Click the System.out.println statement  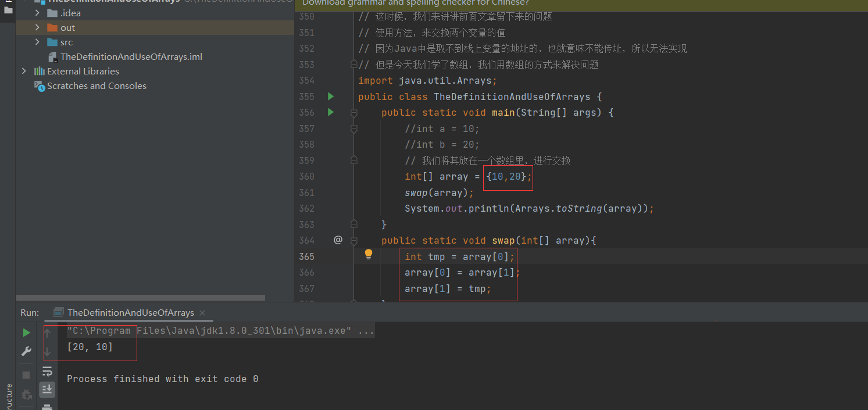tap(530, 208)
